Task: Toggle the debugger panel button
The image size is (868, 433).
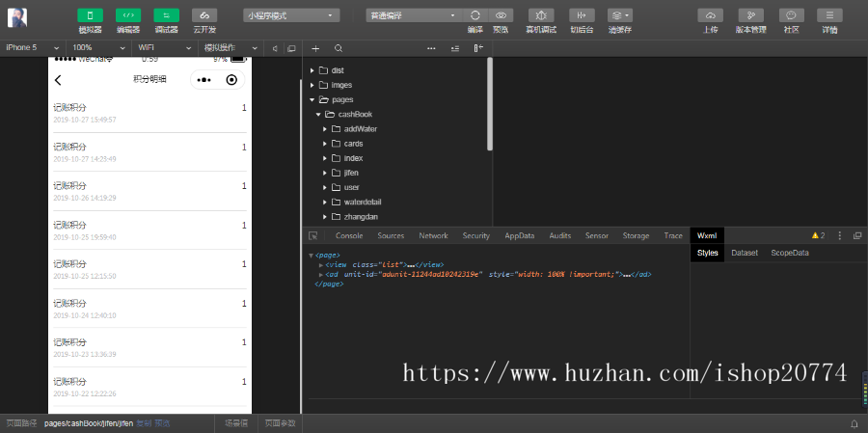Action: tap(166, 15)
